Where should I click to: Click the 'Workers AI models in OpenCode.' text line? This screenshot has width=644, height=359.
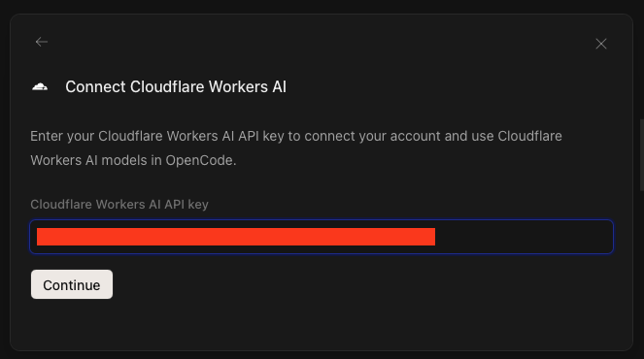point(133,160)
